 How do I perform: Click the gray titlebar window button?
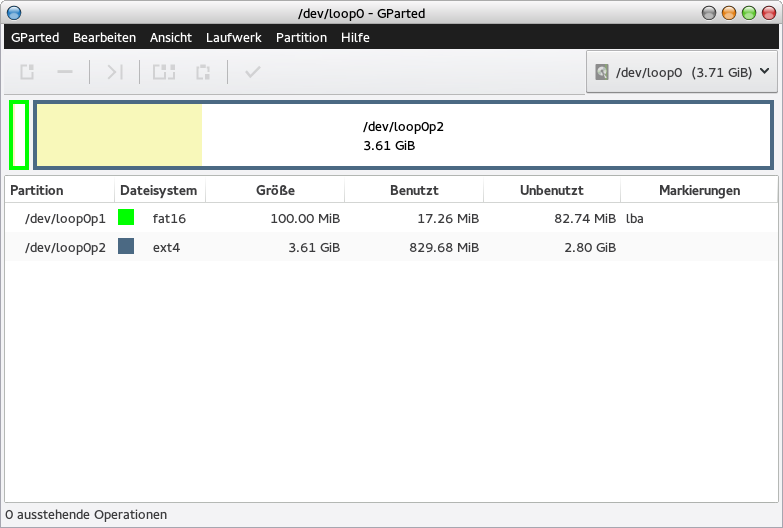coord(709,13)
